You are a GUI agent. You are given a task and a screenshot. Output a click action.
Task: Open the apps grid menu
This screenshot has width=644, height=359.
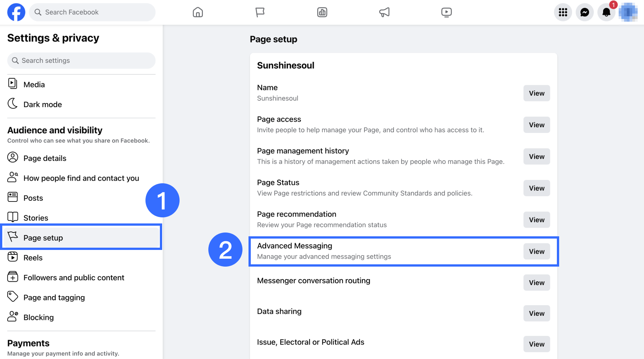pos(563,12)
